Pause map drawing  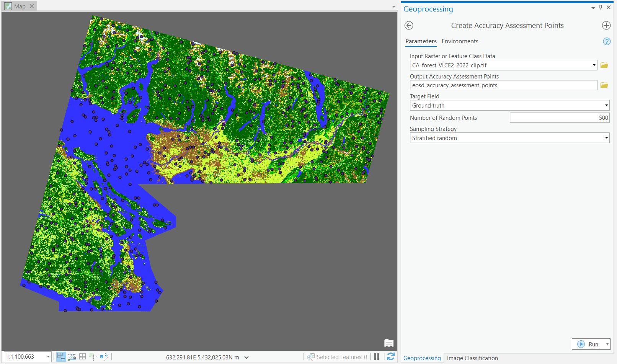[377, 357]
